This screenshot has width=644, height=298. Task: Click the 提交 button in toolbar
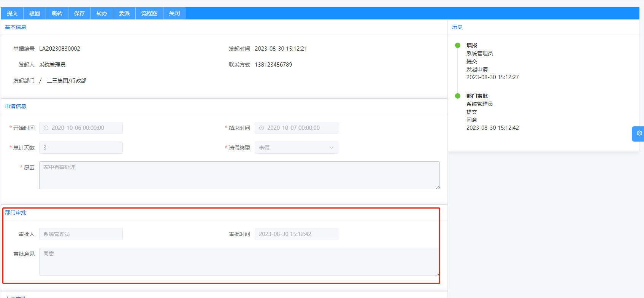(x=12, y=13)
